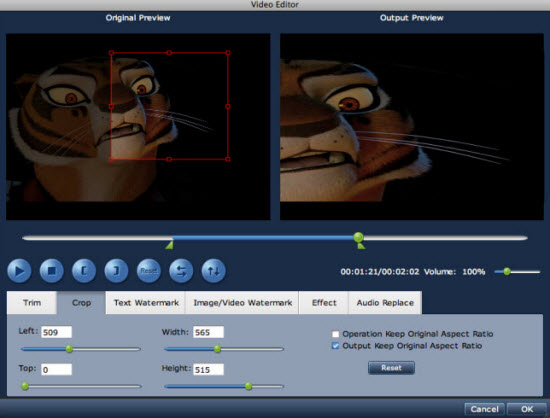Switch to the Trim tab
The width and height of the screenshot is (550, 418).
[32, 303]
